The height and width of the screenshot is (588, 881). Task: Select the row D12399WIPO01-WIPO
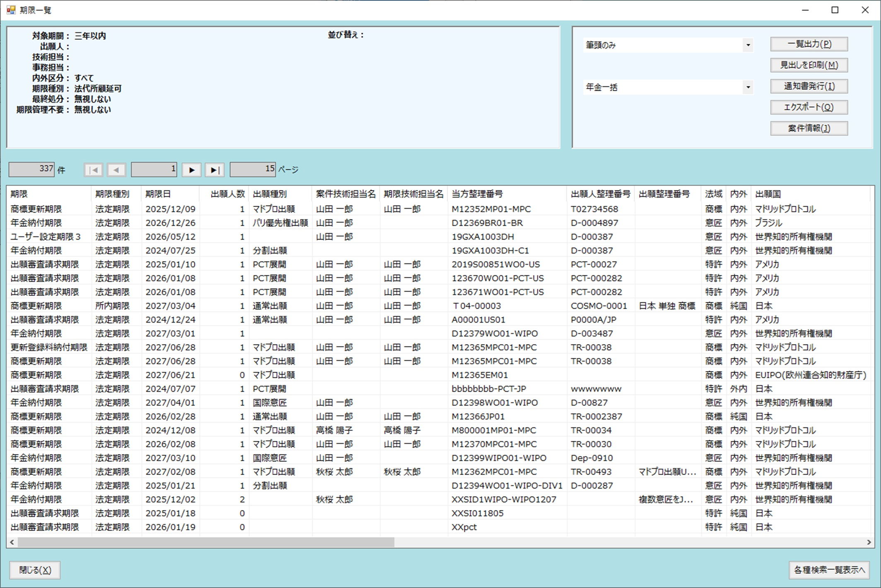click(439, 458)
